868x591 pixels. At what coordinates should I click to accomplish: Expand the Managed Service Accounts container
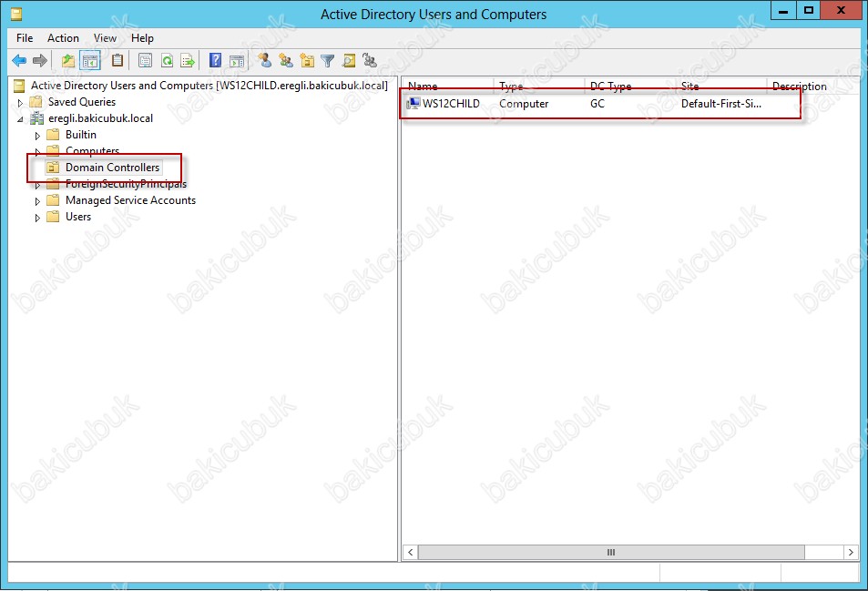point(37,201)
